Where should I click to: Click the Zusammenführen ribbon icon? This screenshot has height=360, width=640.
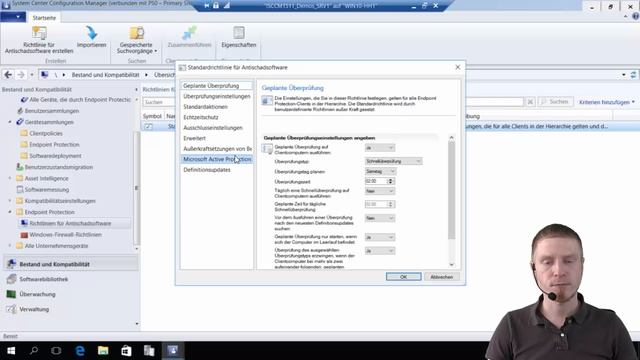coord(189,33)
